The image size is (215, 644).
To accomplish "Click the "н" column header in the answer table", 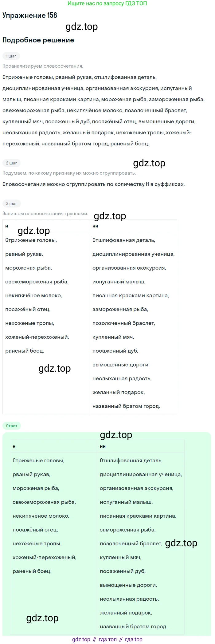I will (x=14, y=446).
